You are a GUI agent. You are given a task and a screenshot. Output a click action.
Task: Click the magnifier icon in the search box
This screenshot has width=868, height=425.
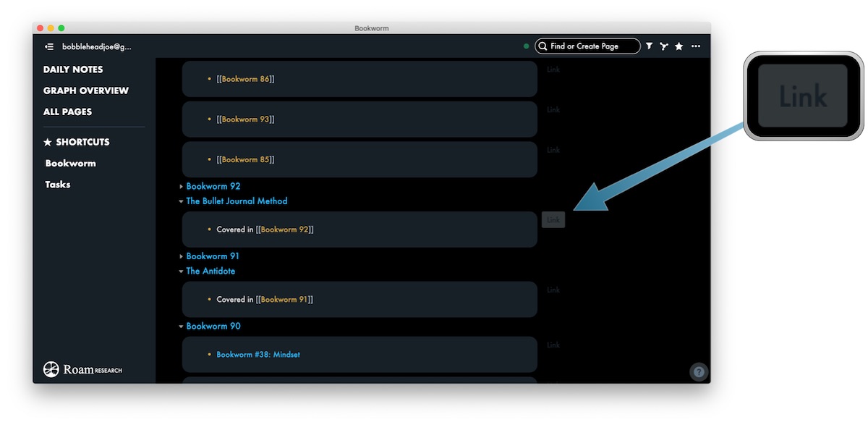click(x=543, y=46)
